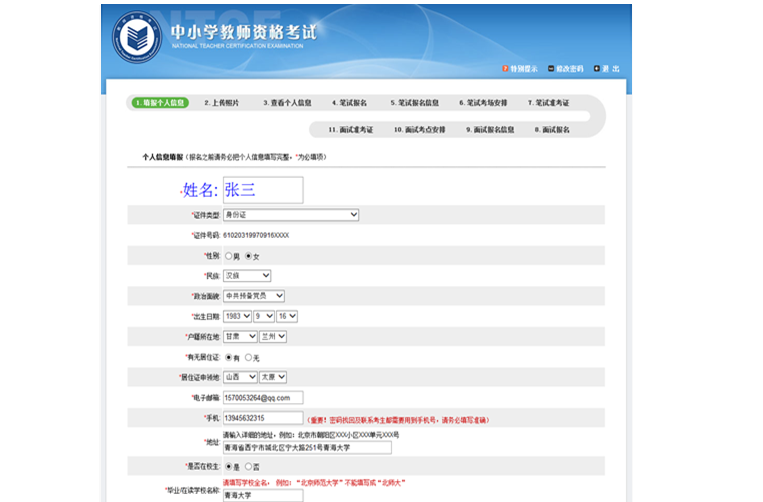Click the 退出 logout icon
The width and height of the screenshot is (763, 502).
(x=597, y=69)
